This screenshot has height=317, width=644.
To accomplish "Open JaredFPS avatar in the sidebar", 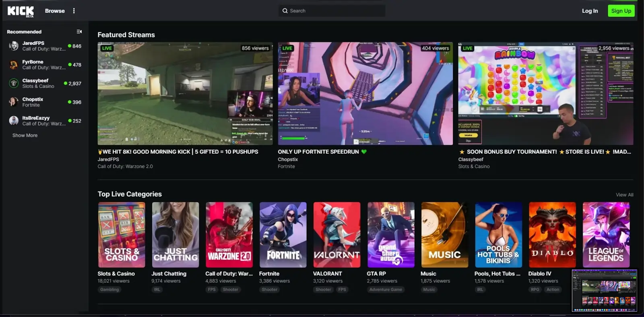I will click(14, 46).
